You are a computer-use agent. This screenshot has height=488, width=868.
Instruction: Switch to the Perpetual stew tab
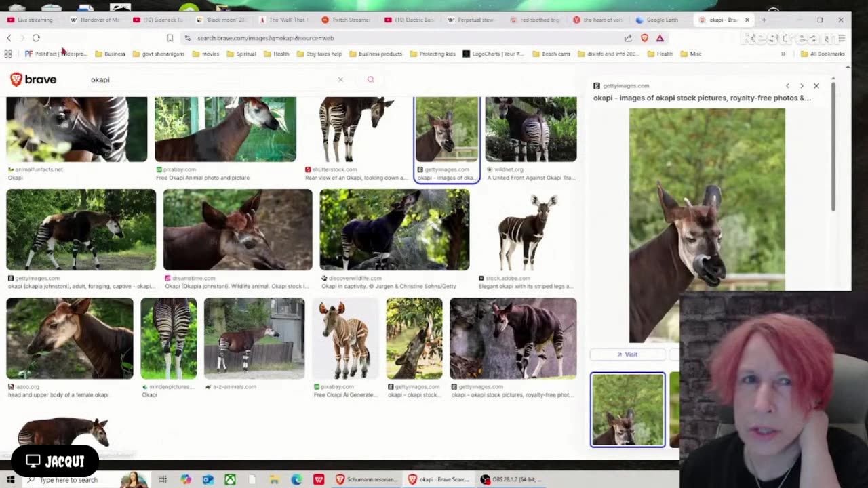472,20
